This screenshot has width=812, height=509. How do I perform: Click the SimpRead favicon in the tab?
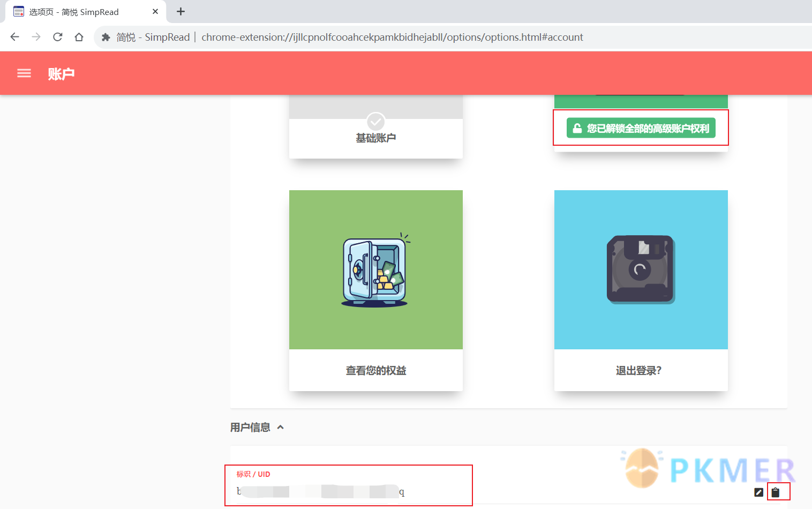tap(19, 11)
